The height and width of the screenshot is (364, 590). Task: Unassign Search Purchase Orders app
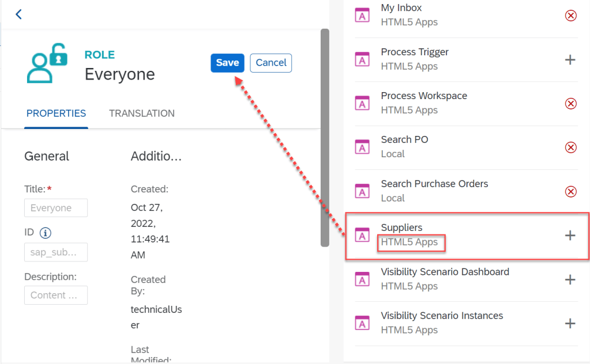pos(570,191)
